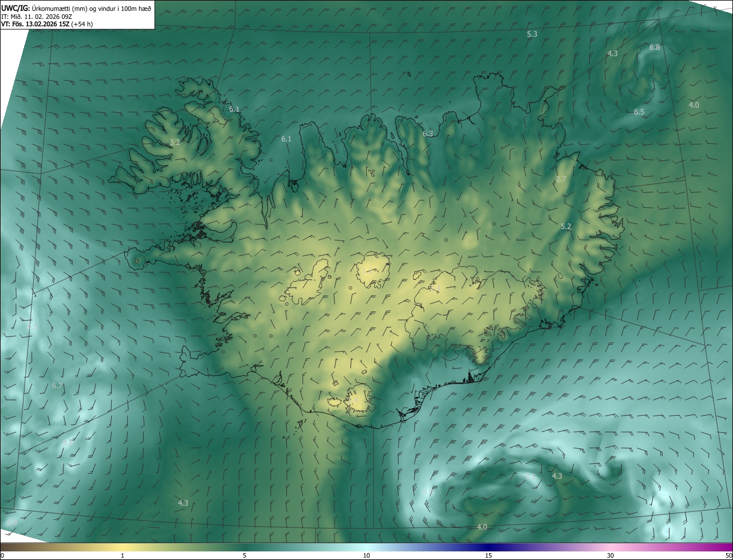Click the 4.3 label beside the 6.8 value
Image resolution: width=733 pixels, height=560 pixels.
click(x=613, y=54)
